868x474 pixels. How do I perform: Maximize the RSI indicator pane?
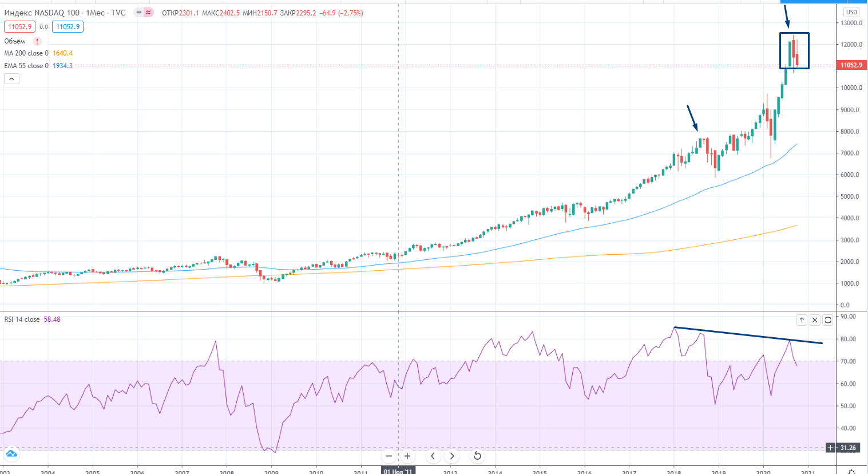(827, 320)
